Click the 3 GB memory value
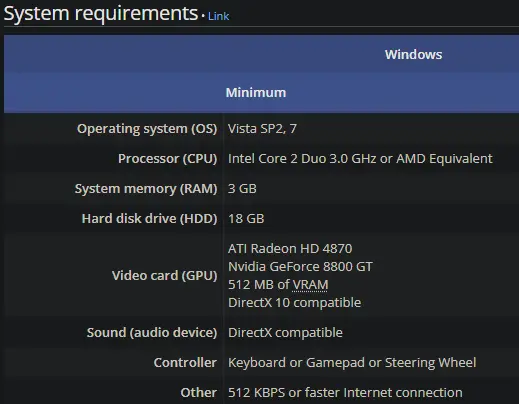Viewport: 519px width, 404px height. (x=242, y=189)
